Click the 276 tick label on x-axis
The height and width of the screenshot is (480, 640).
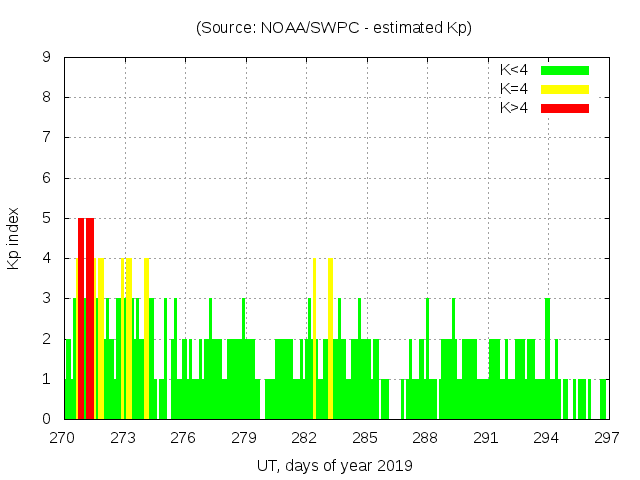[x=184, y=437]
